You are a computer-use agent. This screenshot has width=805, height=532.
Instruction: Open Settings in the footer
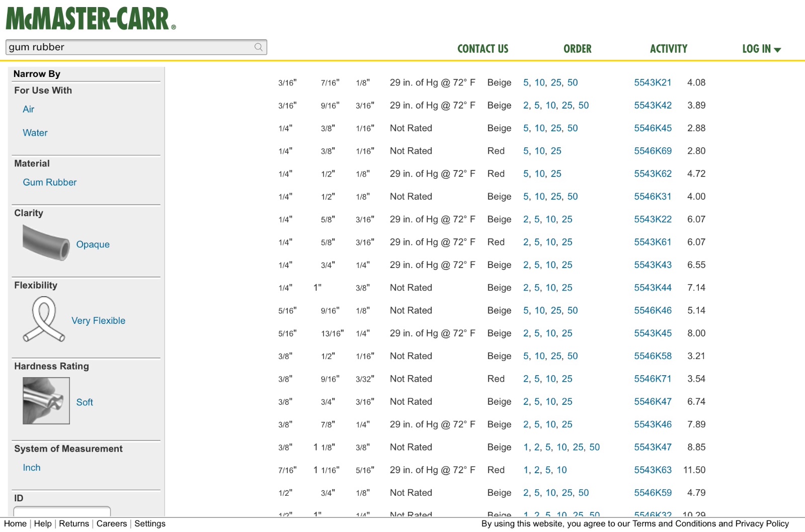click(150, 523)
